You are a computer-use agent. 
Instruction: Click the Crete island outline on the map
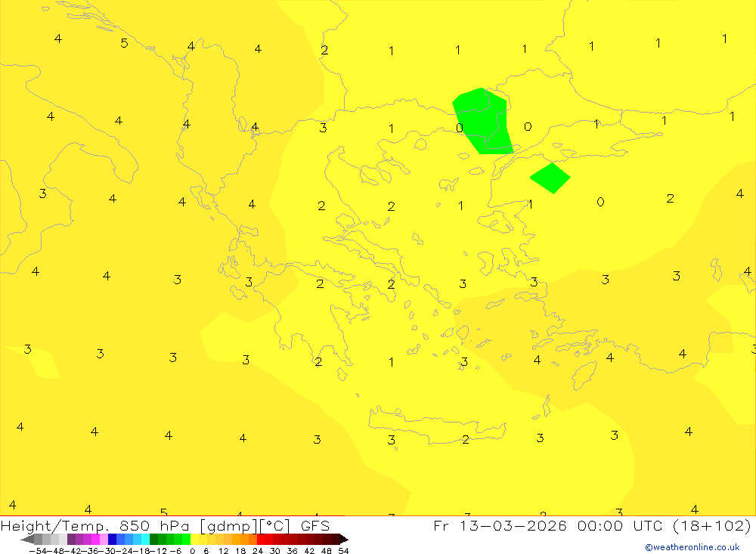click(437, 424)
